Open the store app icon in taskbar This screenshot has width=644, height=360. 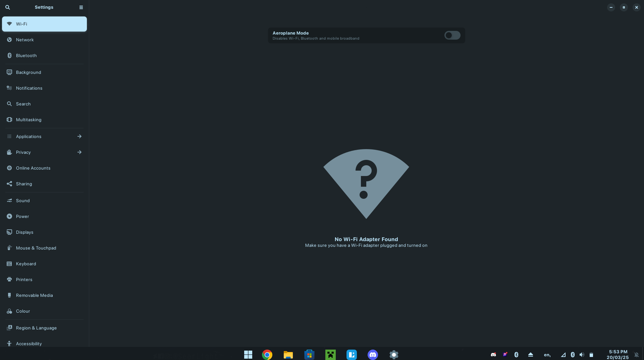pyautogui.click(x=309, y=355)
